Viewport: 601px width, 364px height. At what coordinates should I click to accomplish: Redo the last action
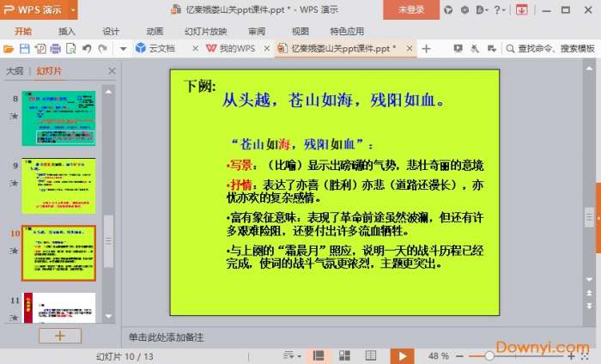point(102,49)
